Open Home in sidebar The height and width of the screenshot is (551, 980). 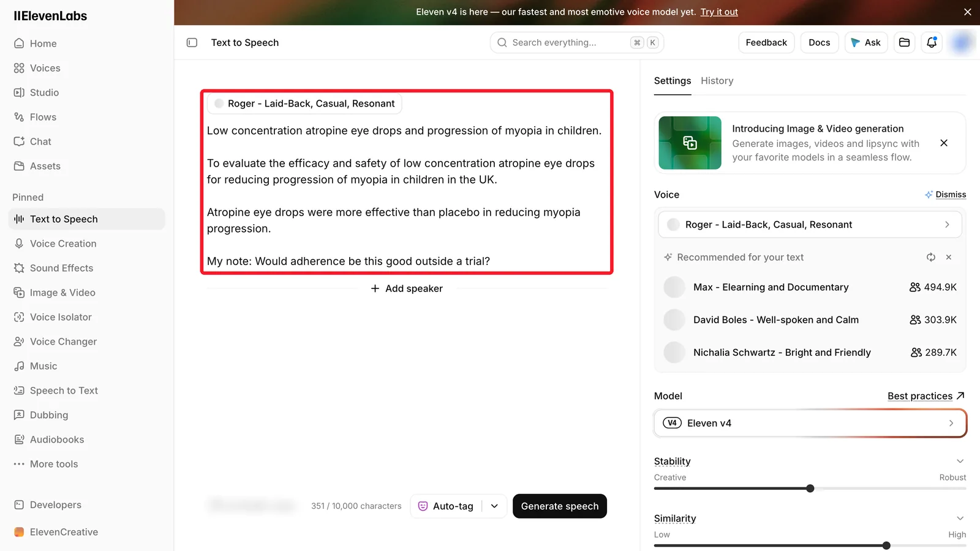(x=88, y=43)
